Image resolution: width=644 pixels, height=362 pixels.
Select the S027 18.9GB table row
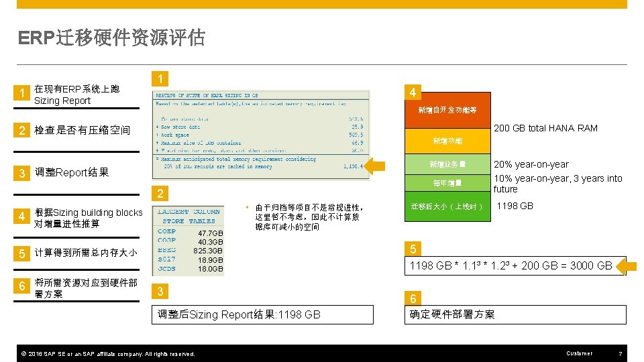coord(190,260)
